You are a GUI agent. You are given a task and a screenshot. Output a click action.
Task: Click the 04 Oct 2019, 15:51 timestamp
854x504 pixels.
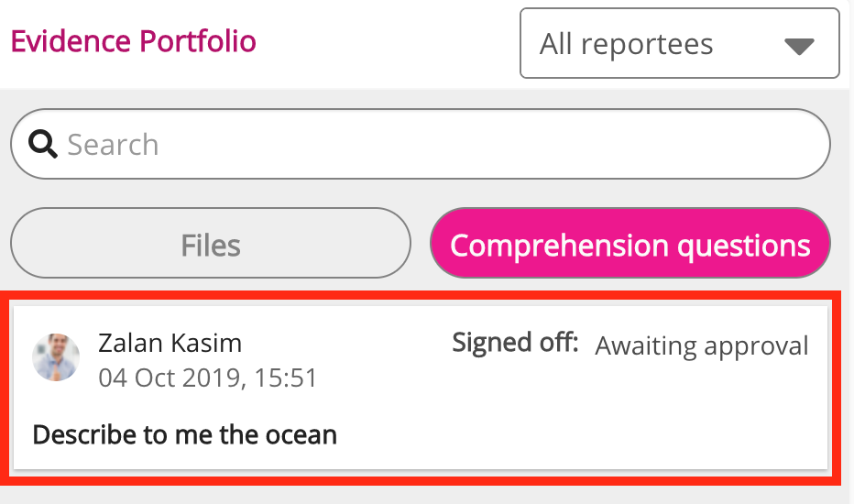[x=207, y=378]
